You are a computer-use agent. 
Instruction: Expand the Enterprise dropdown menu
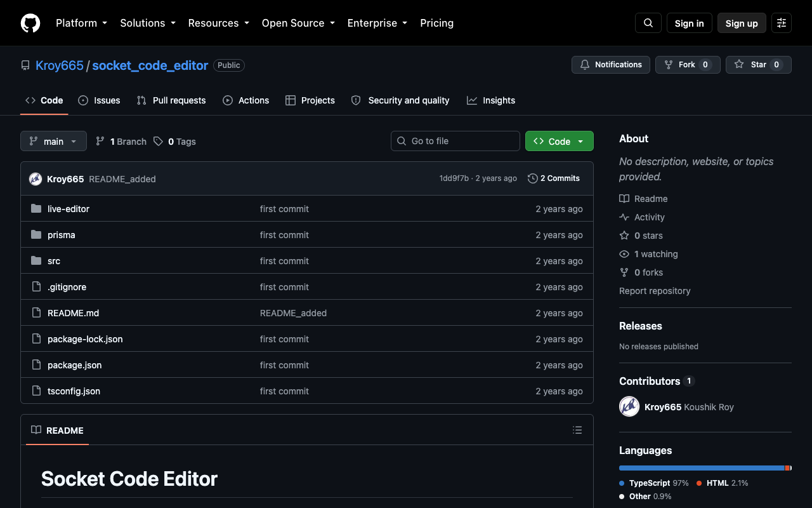(x=377, y=23)
